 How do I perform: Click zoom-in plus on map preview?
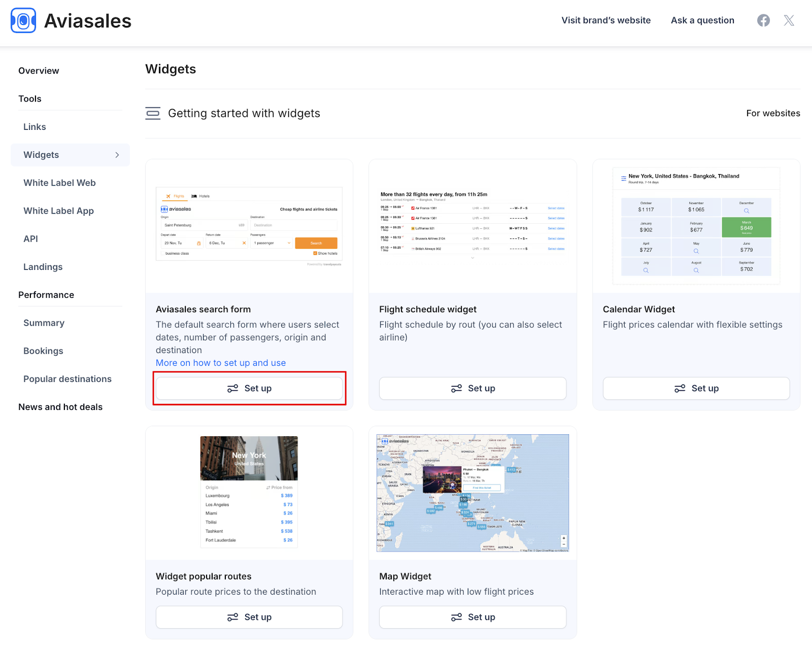(x=564, y=538)
